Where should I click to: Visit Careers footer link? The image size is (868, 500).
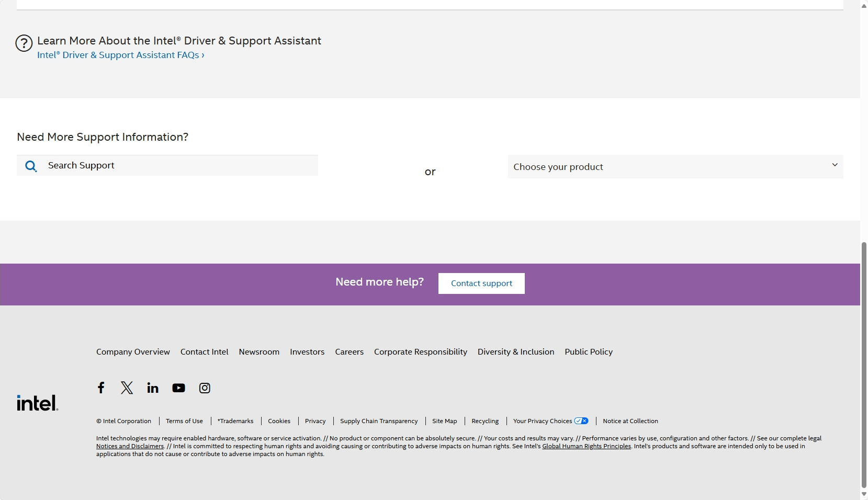tap(350, 352)
